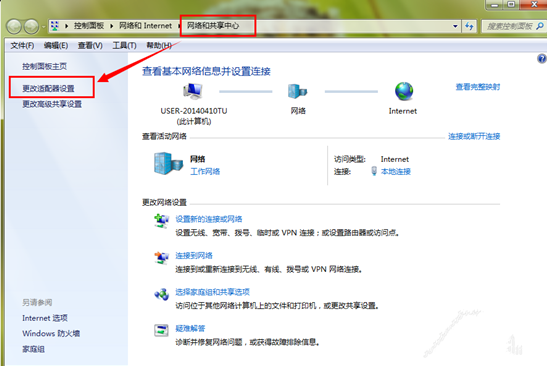Go forward with the Forward arrow button
This screenshot has height=366, width=547.
tap(31, 27)
